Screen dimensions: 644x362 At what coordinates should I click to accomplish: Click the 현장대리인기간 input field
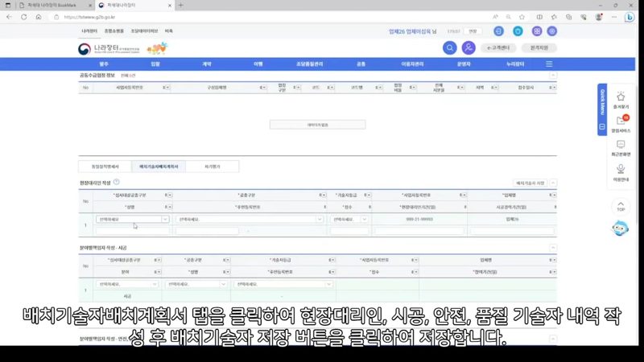pyautogui.click(x=419, y=232)
